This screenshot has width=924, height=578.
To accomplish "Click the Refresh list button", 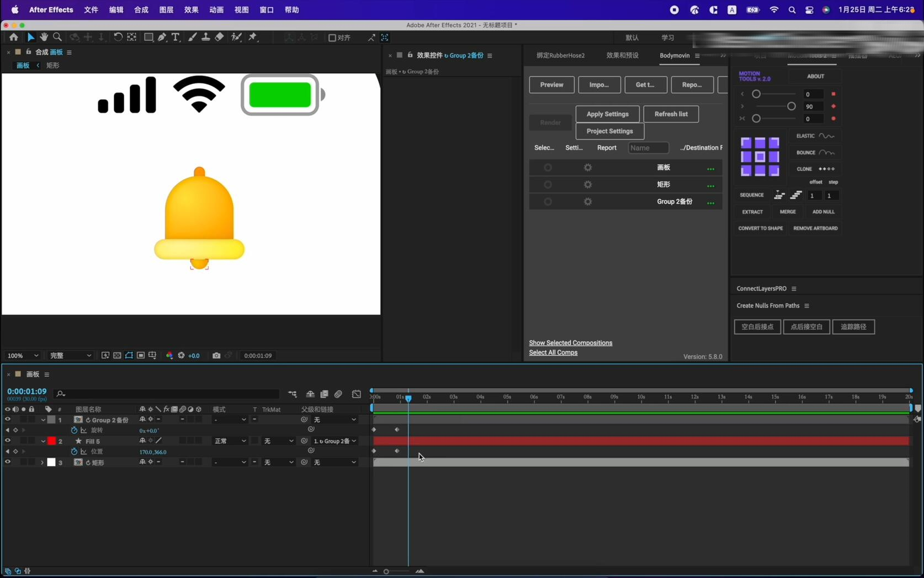I will (671, 114).
